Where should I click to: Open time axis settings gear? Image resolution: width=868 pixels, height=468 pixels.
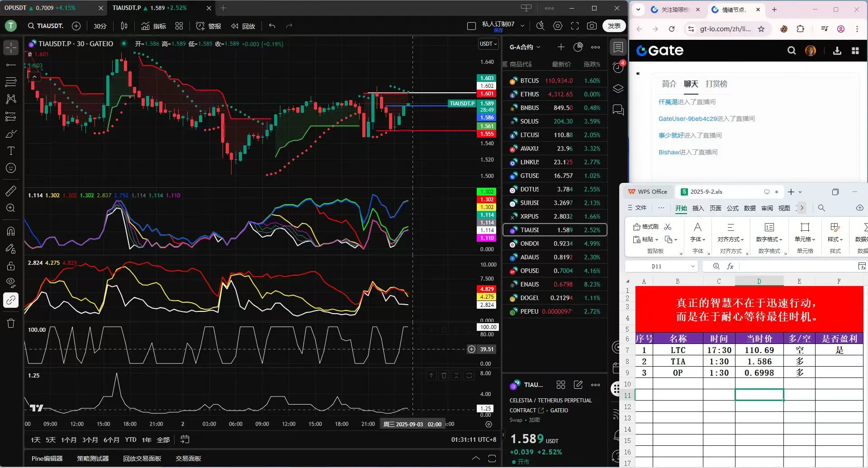(489, 424)
